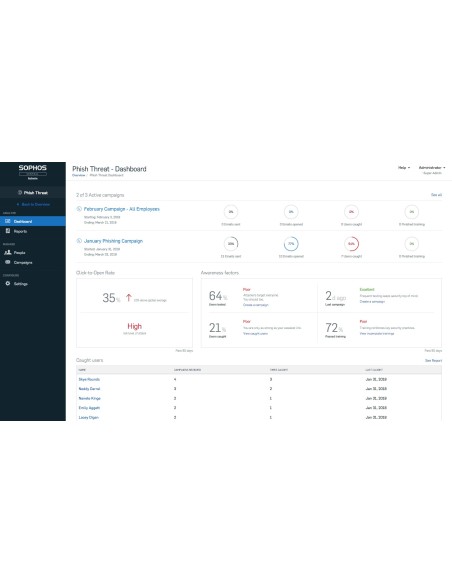452x584 pixels.
Task: Click See all for active campaigns
Action: click(436, 195)
